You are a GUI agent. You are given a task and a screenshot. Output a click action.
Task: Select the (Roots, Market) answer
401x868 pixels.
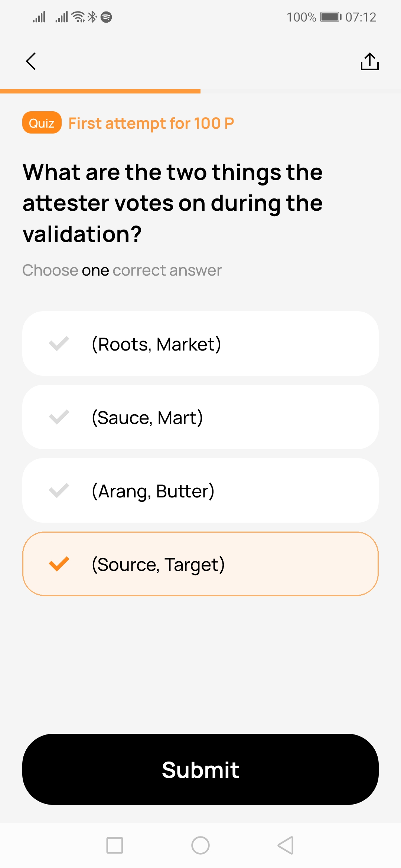click(200, 344)
